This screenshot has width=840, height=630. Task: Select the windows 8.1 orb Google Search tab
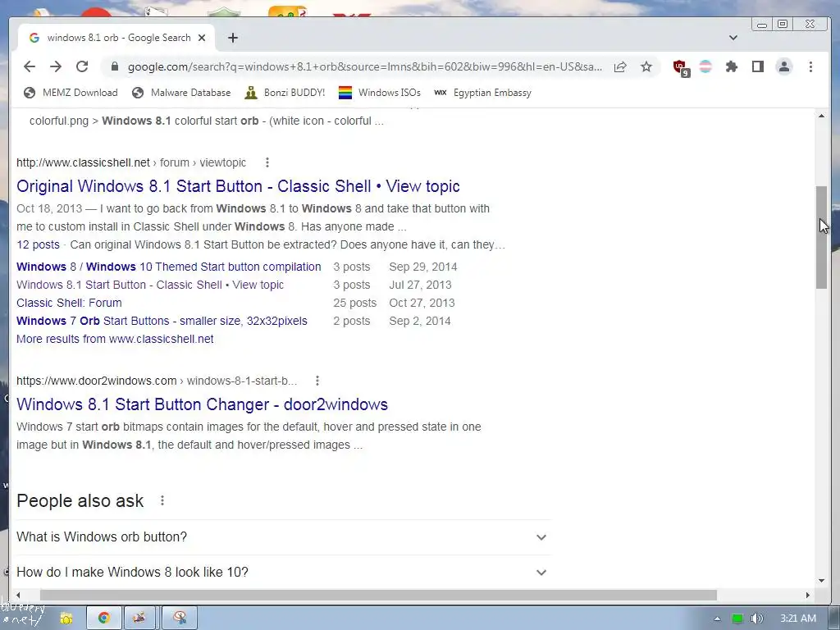(x=118, y=38)
